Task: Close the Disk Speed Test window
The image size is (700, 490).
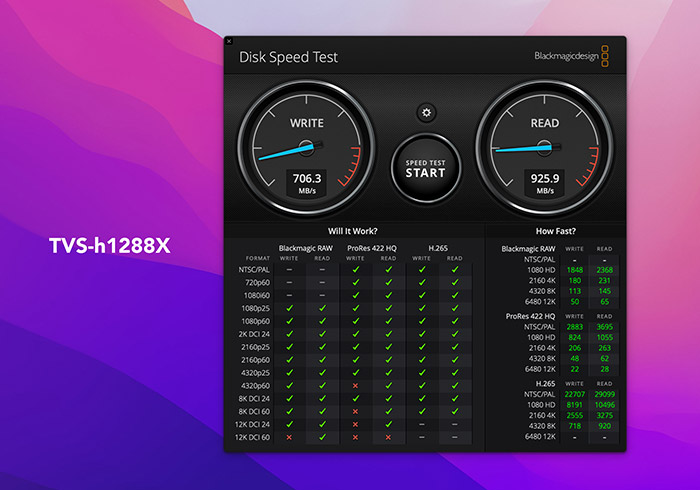Action: (229, 41)
